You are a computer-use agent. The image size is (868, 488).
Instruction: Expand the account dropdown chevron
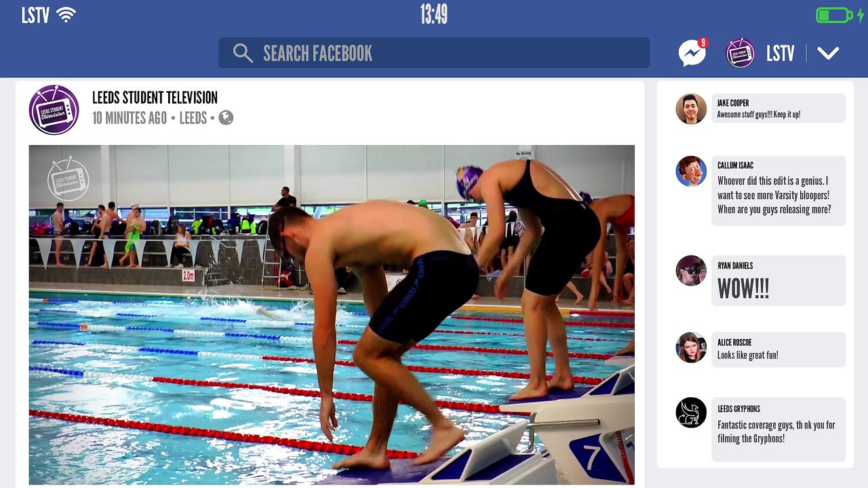point(828,53)
